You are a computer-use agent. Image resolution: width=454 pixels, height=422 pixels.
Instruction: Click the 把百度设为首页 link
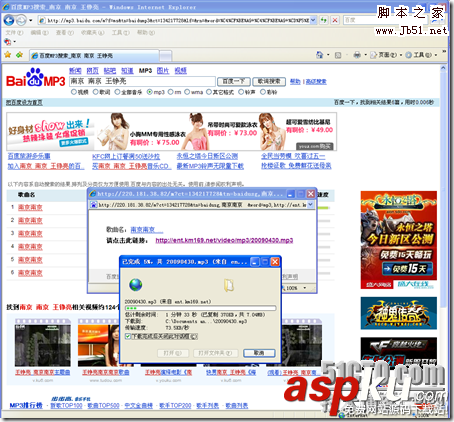(x=24, y=102)
